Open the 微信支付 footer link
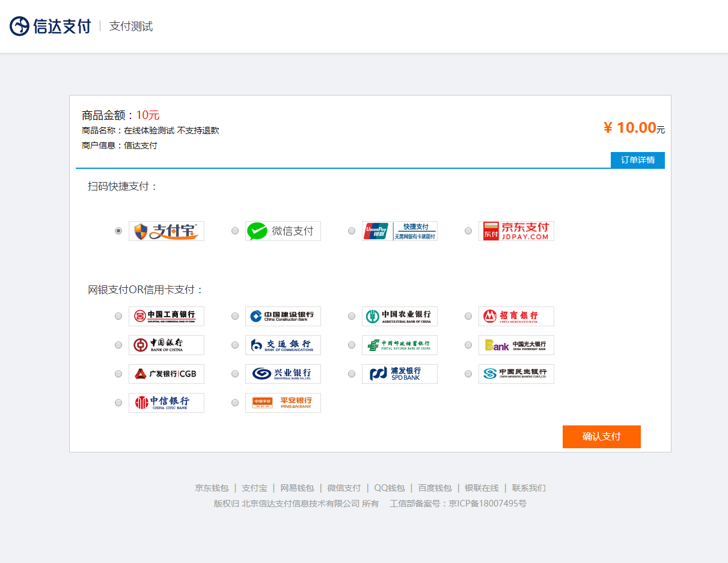 (x=344, y=488)
